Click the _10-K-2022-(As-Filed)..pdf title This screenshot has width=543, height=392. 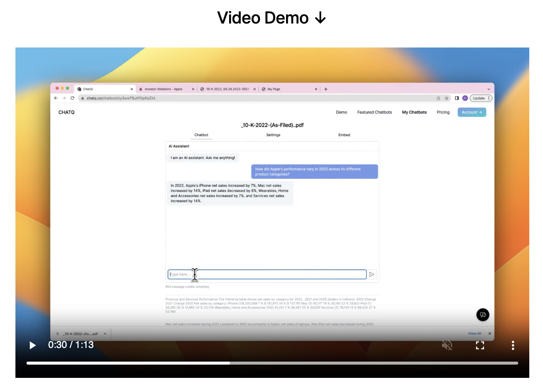point(272,125)
